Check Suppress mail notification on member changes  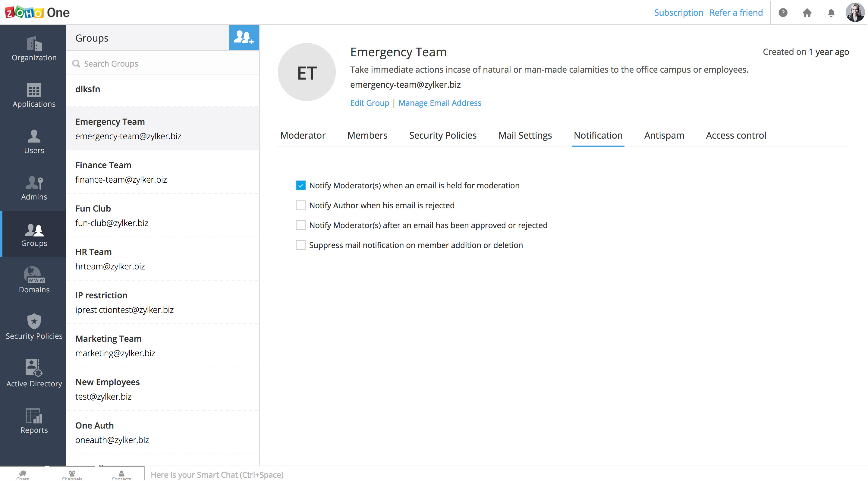(300, 245)
